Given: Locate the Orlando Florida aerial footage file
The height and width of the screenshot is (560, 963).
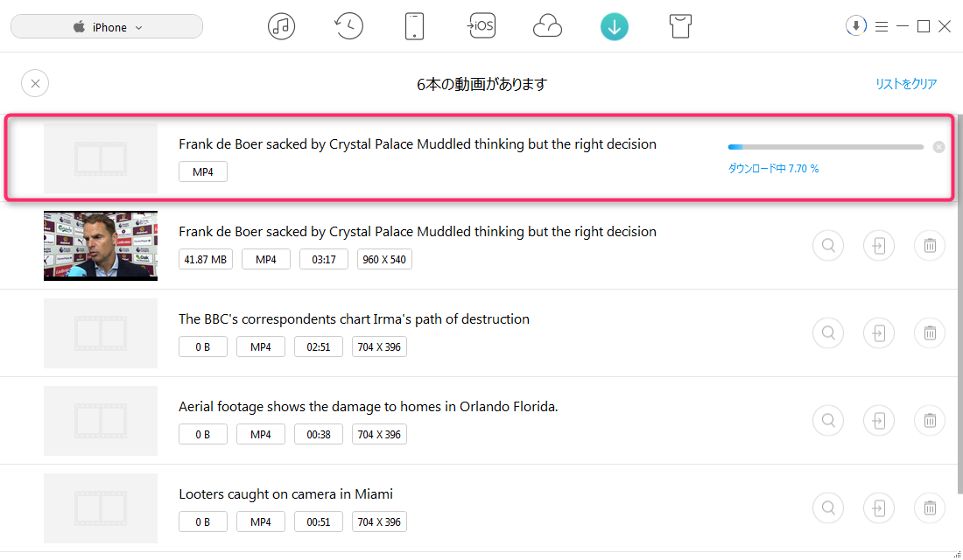Looking at the screenshot, I should [x=828, y=421].
